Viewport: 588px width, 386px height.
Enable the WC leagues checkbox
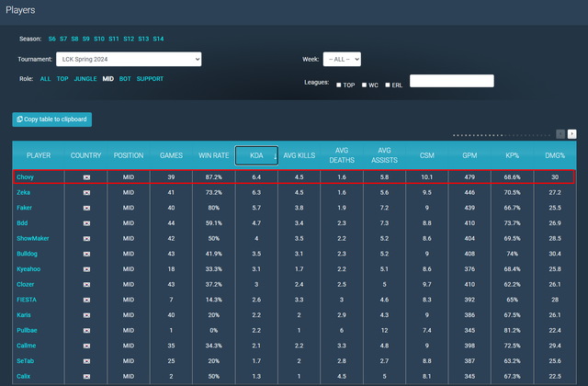364,85
